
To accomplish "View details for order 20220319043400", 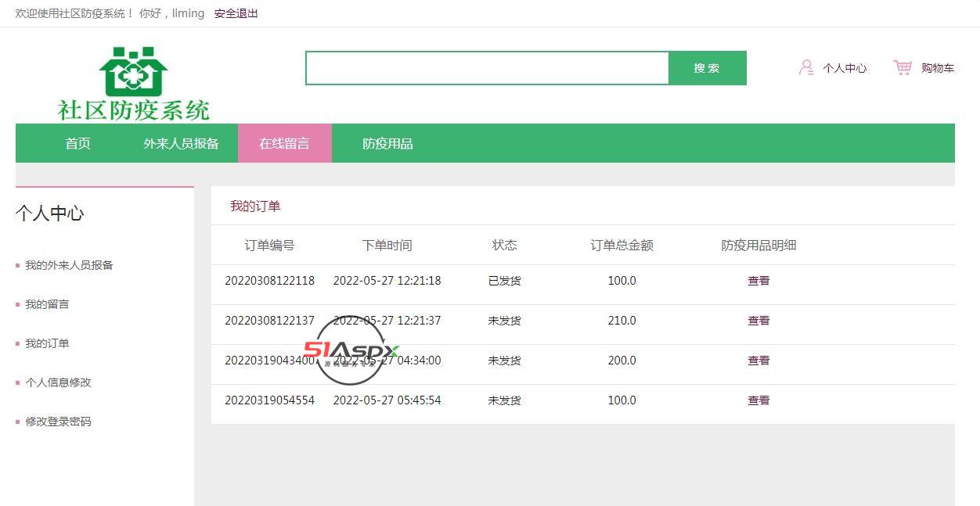I will pos(758,361).
